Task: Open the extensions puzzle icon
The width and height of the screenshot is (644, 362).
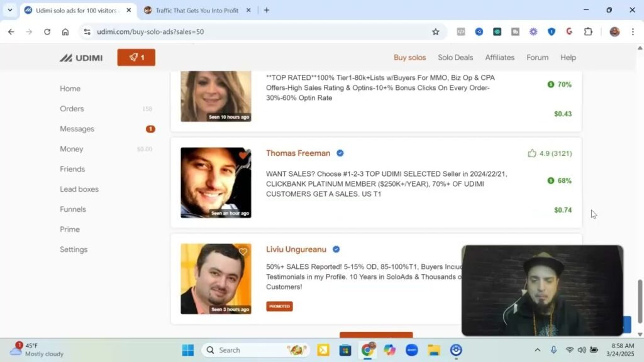Action: pos(588,31)
